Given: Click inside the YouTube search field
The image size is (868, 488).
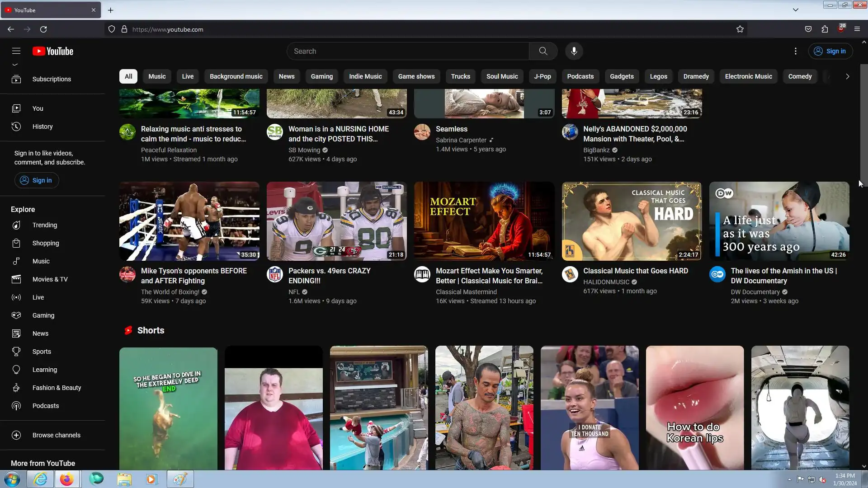Looking at the screenshot, I should pyautogui.click(x=407, y=51).
